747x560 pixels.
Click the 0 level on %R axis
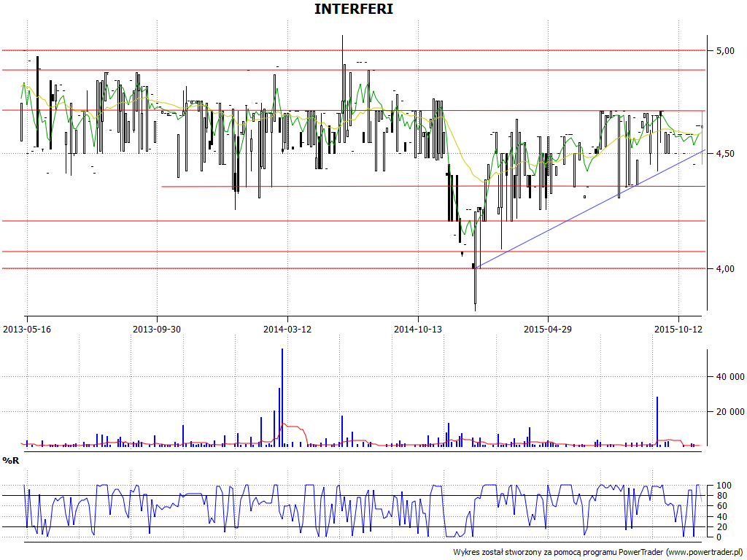[x=719, y=537]
